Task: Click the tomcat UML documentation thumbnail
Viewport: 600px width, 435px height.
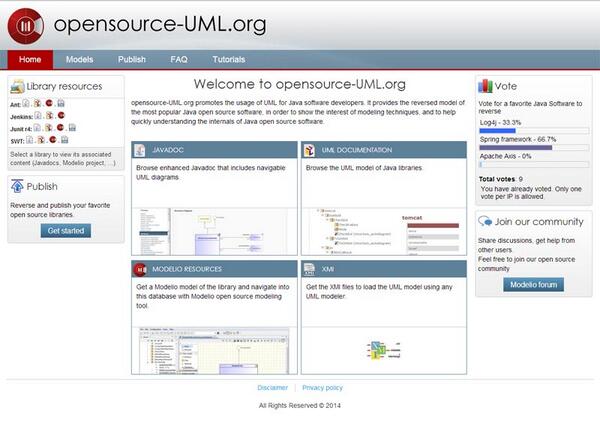Action: pos(384,231)
